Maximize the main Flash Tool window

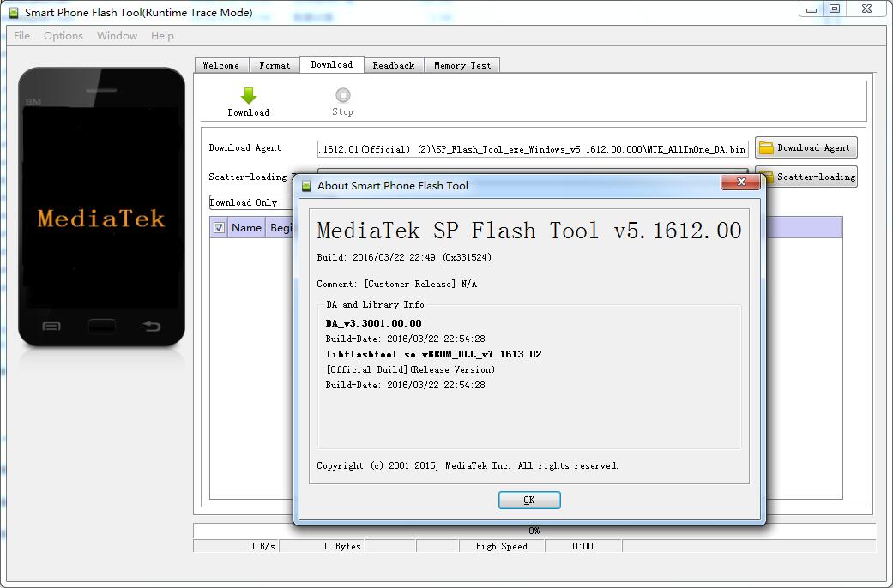[835, 9]
